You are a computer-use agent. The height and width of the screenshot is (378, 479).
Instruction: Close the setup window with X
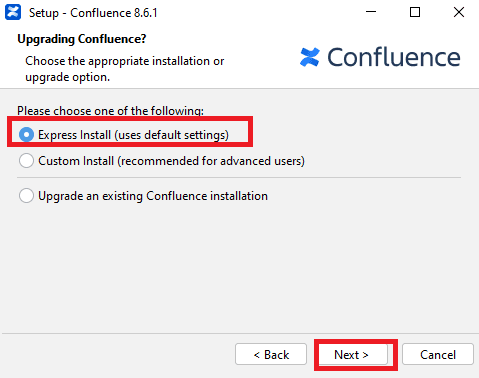pyautogui.click(x=459, y=12)
